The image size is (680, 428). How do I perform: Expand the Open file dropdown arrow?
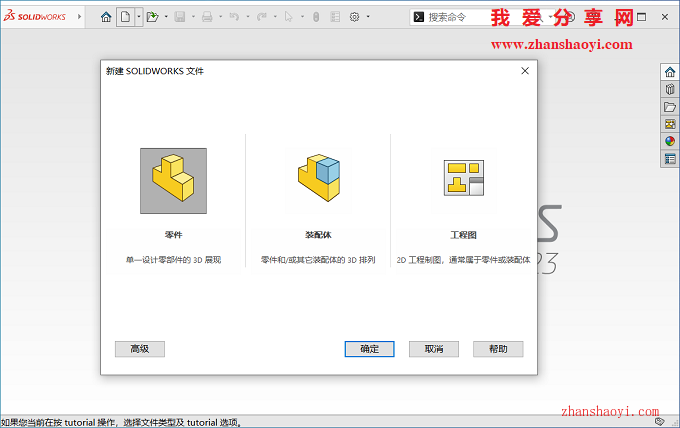pyautogui.click(x=166, y=17)
